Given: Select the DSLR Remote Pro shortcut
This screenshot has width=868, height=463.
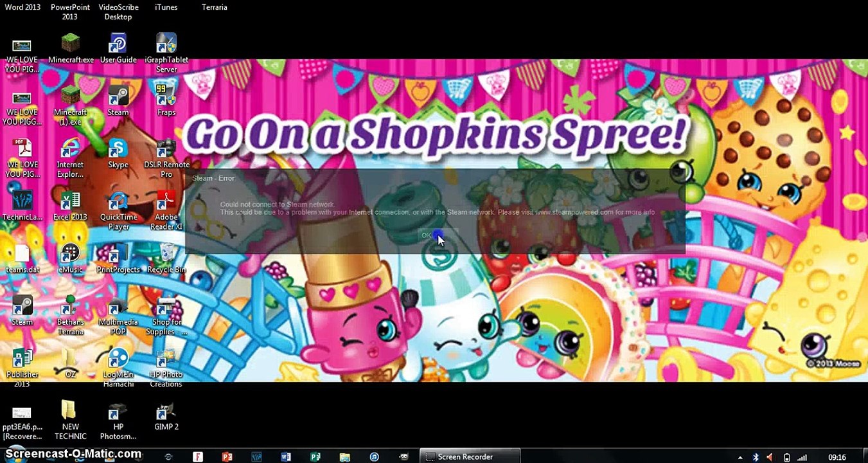Looking at the screenshot, I should point(166,159).
